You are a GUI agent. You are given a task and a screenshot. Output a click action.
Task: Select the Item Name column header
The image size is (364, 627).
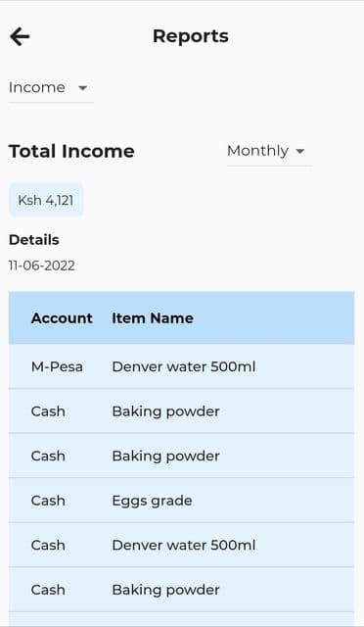click(153, 318)
